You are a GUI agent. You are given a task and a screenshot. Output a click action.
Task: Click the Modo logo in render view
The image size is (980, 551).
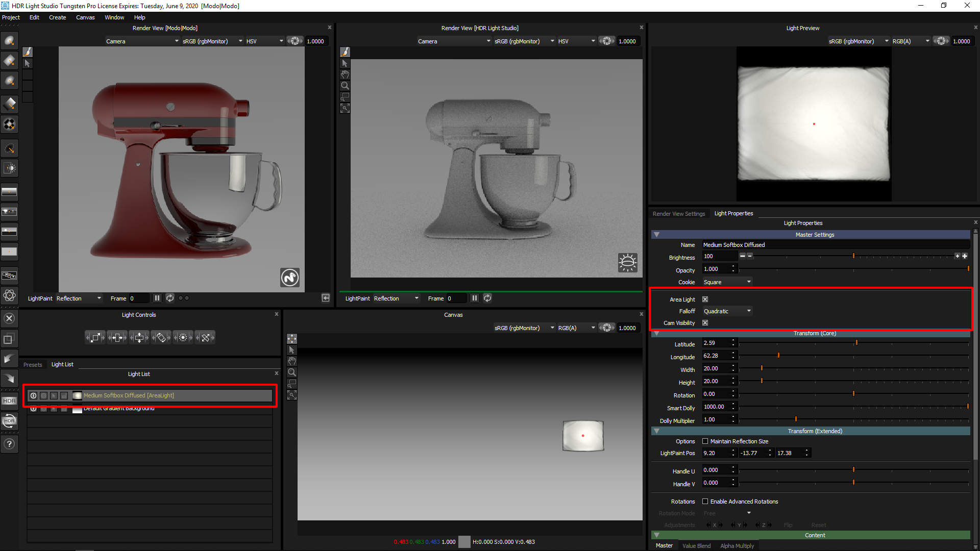(x=290, y=278)
